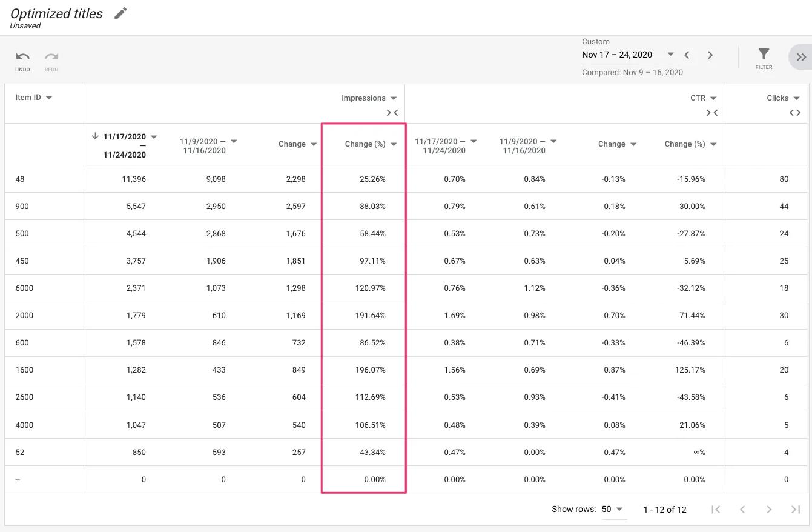Jump to first page icon

pyautogui.click(x=716, y=510)
